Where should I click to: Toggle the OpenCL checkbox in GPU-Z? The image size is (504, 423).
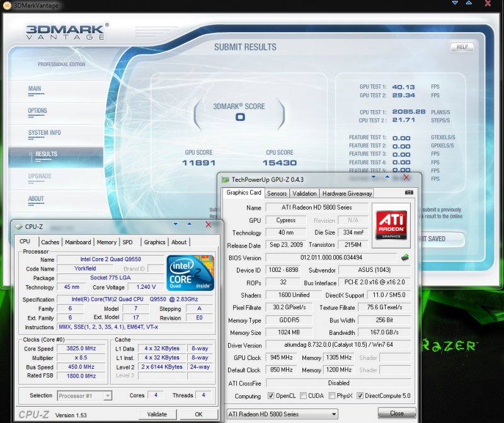pyautogui.click(x=271, y=396)
